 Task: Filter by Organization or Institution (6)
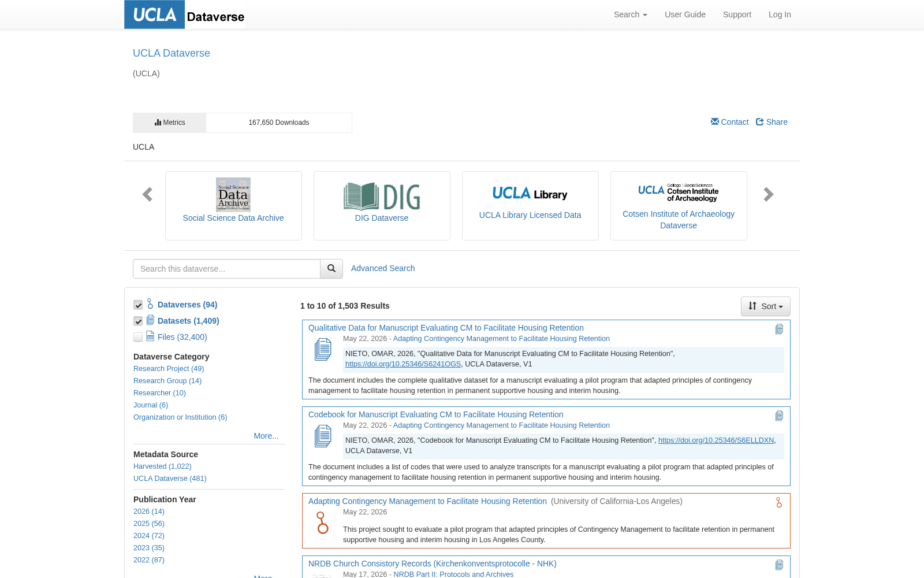click(x=180, y=417)
